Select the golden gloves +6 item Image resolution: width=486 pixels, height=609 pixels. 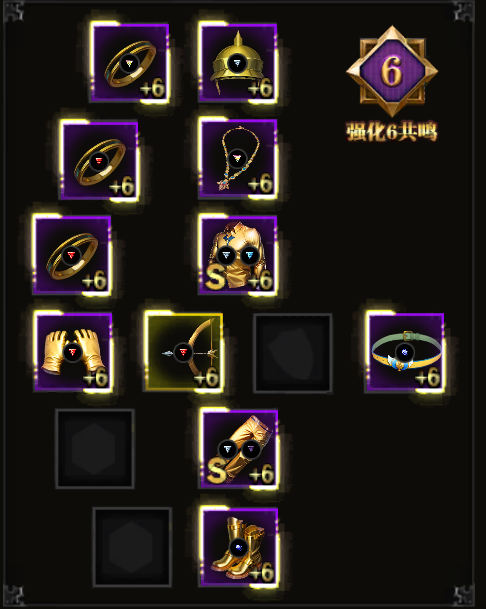(x=73, y=352)
